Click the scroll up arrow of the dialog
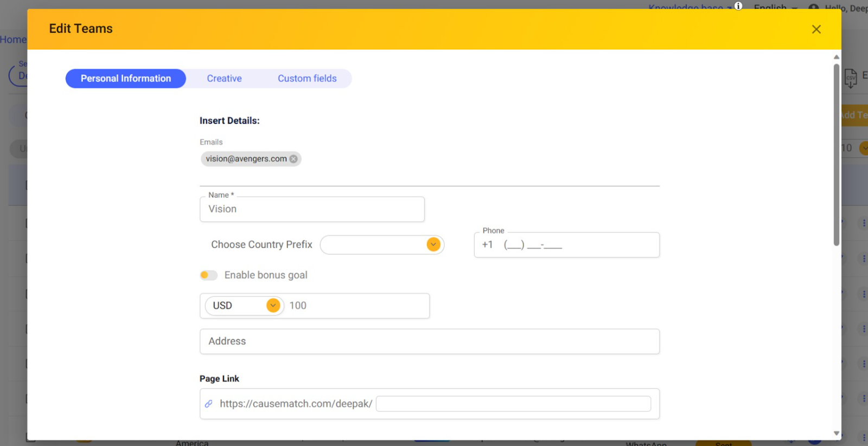This screenshot has height=446, width=868. [x=837, y=57]
